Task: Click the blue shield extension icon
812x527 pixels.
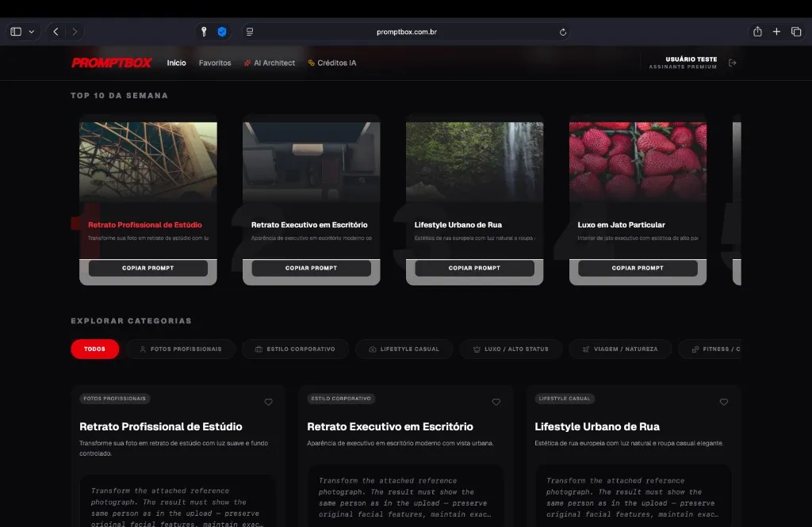Action: 223,32
